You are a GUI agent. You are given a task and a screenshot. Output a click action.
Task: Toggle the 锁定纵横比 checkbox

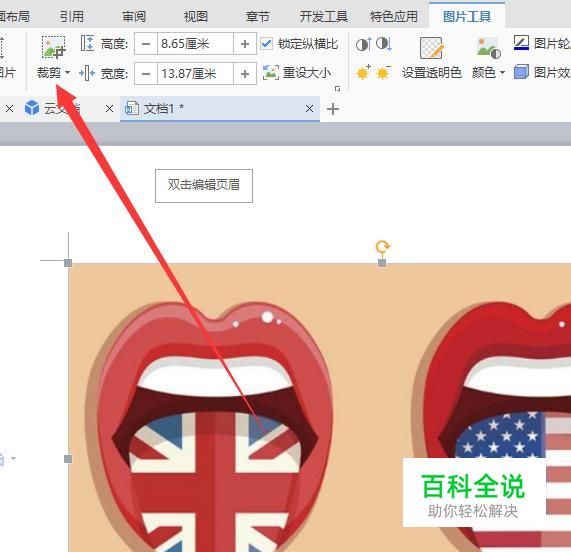pos(267,44)
